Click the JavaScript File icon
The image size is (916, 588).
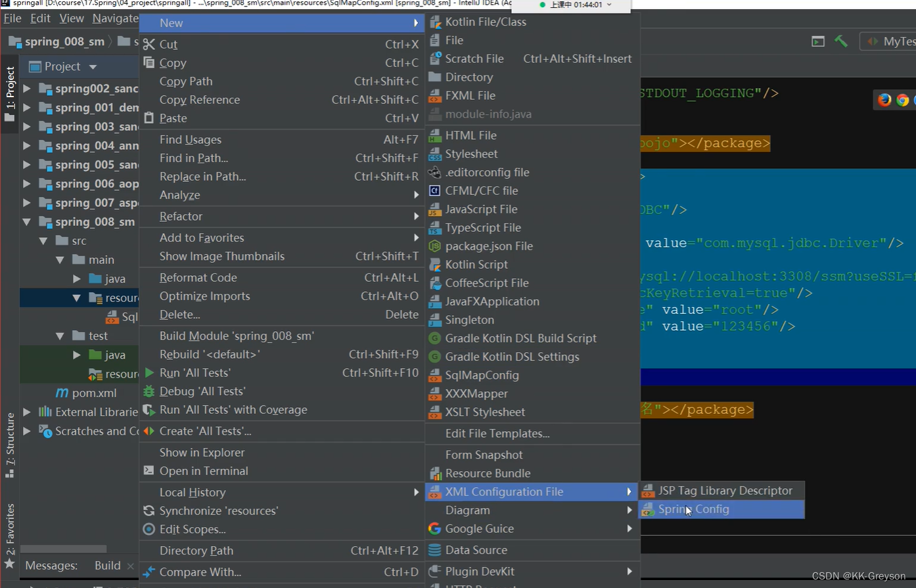[435, 210]
